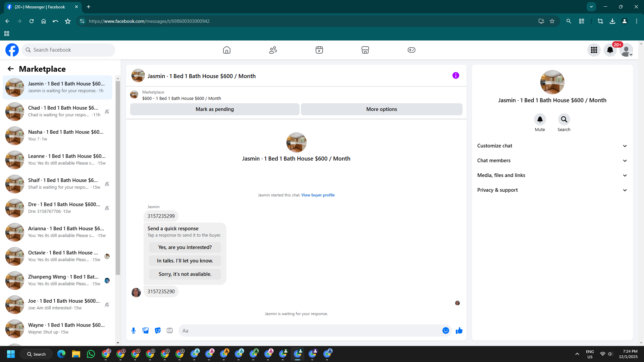644x362 pixels.
Task: Click the More options button
Action: point(382,109)
